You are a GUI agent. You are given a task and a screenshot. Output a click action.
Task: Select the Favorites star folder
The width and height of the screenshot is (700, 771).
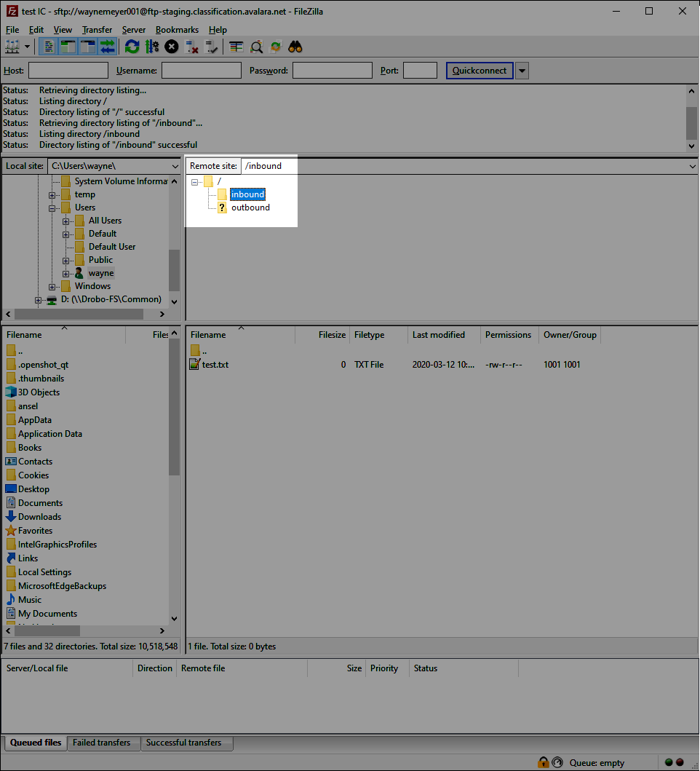click(36, 531)
